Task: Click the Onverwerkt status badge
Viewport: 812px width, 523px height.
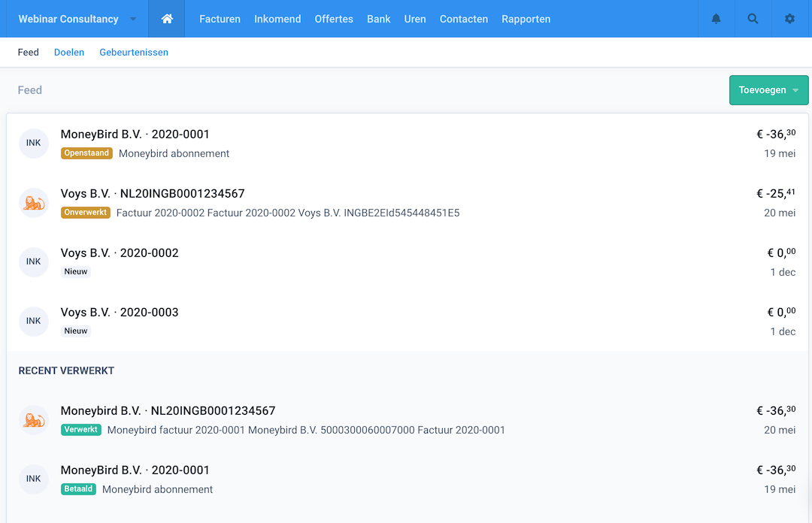Action: [86, 213]
